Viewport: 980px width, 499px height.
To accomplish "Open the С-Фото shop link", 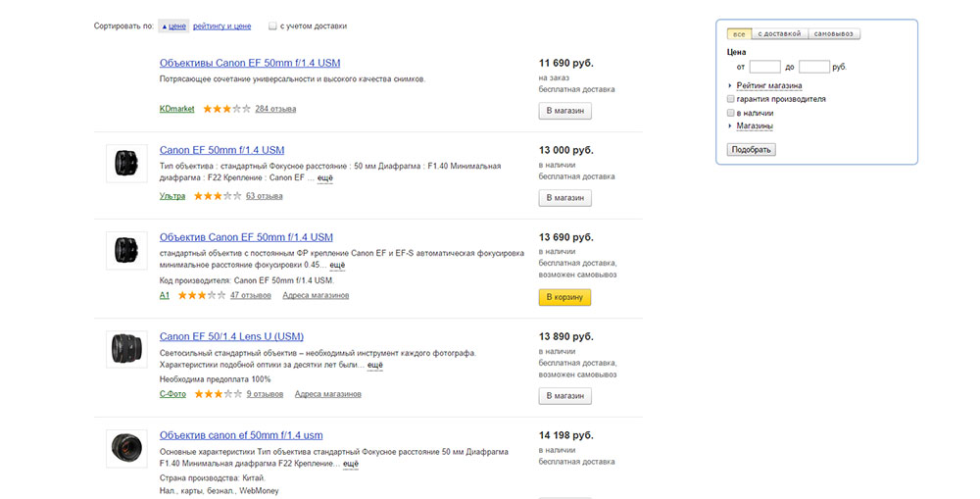I will click(x=172, y=394).
